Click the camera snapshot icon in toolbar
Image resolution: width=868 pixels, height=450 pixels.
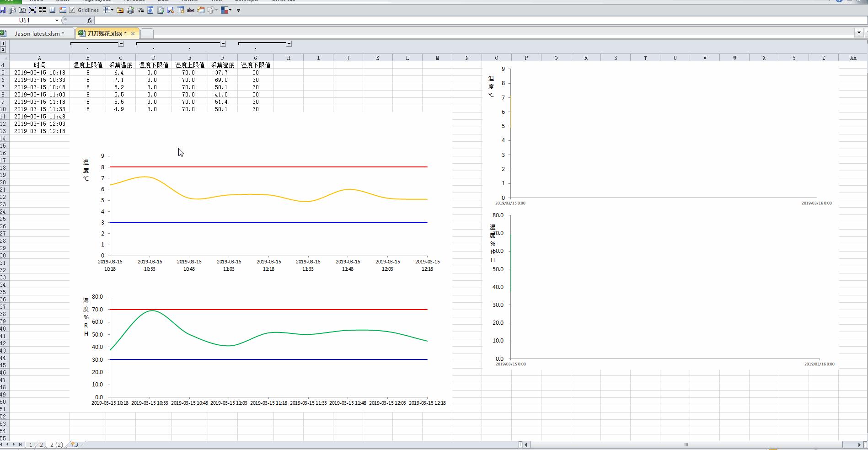22,10
